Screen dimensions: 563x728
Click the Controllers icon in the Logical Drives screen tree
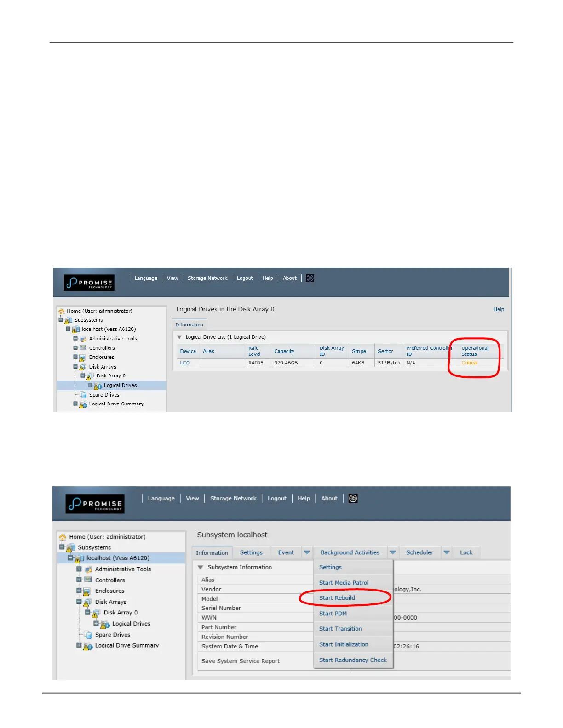point(83,348)
